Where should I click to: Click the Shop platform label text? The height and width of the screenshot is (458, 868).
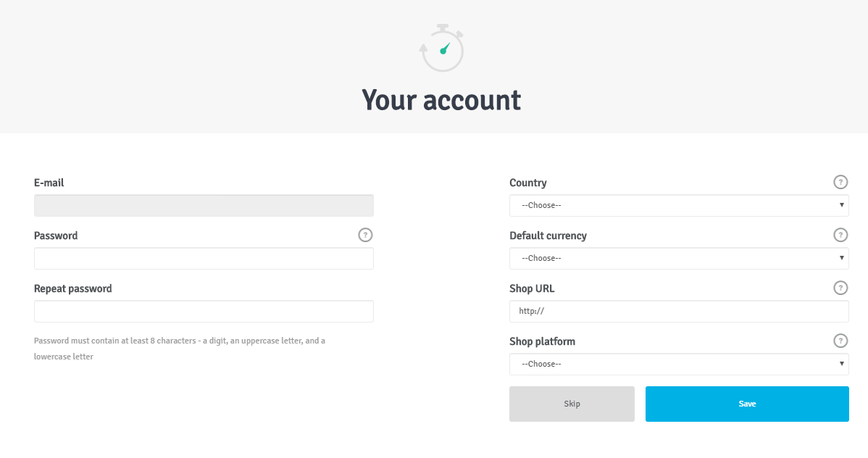coord(542,342)
